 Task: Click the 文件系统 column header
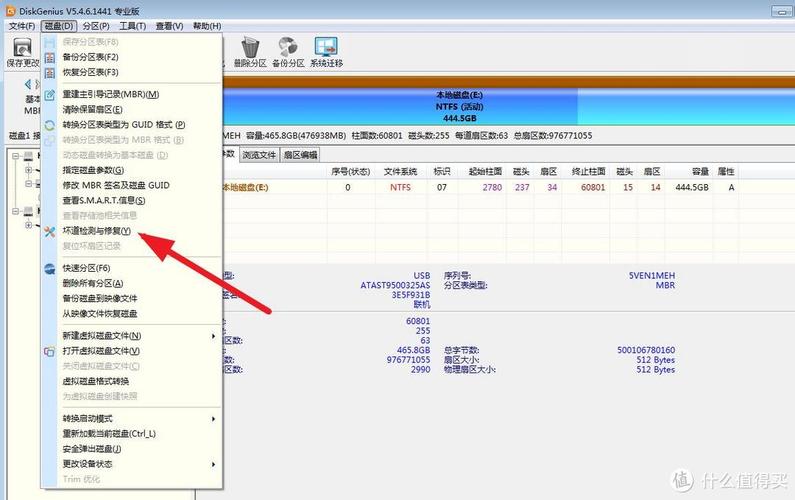(401, 172)
